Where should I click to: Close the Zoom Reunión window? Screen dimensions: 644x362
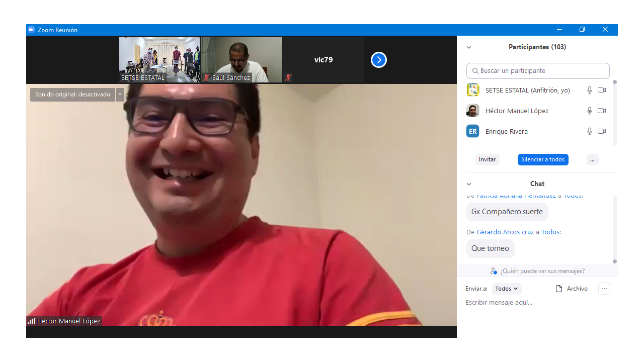click(x=605, y=30)
